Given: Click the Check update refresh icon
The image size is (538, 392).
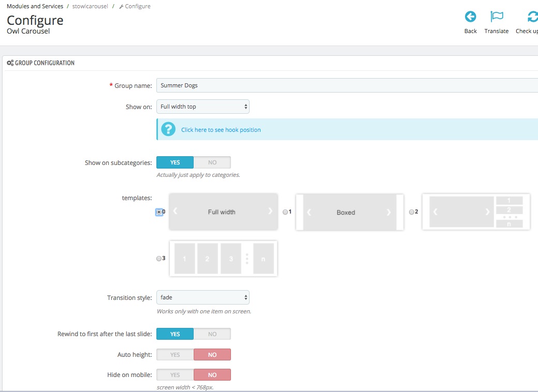Looking at the screenshot, I should (532, 17).
